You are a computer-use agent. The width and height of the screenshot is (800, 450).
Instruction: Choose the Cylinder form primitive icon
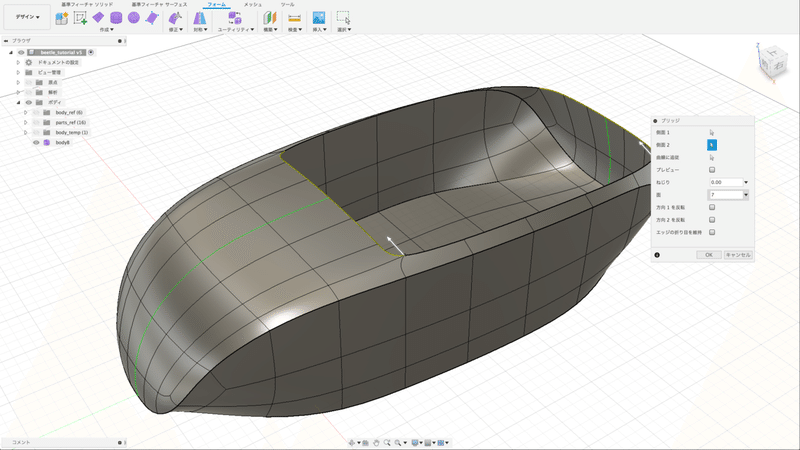[116, 18]
